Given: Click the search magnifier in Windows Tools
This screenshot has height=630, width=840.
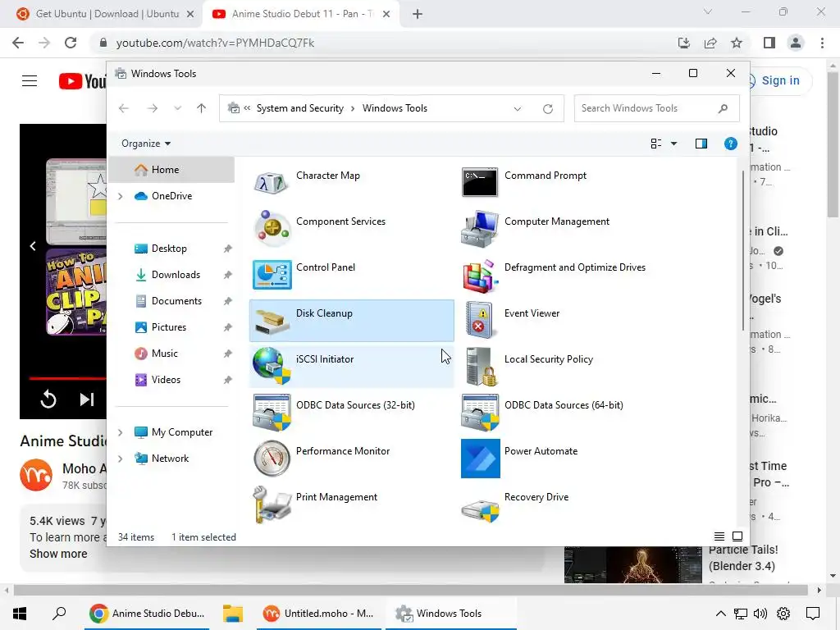Looking at the screenshot, I should [x=723, y=108].
